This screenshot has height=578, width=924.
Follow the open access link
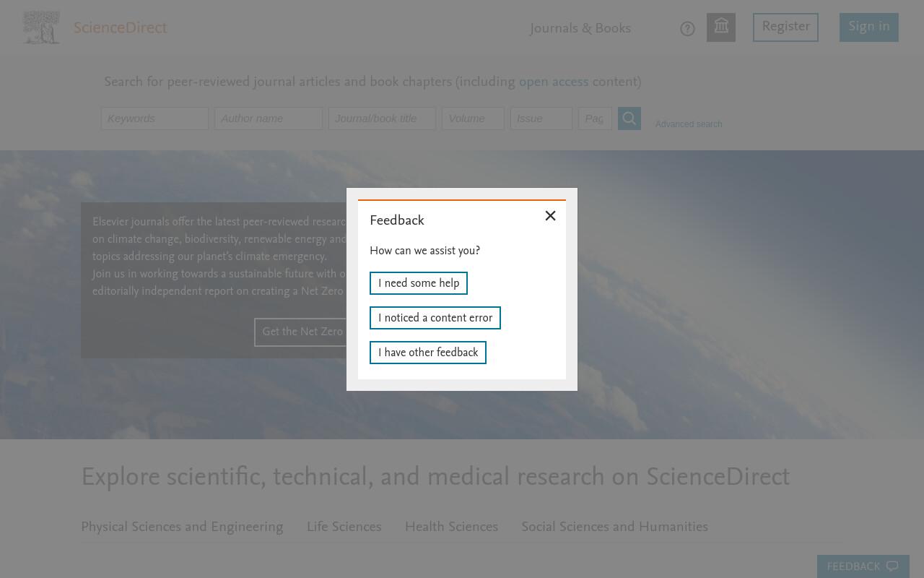(554, 82)
